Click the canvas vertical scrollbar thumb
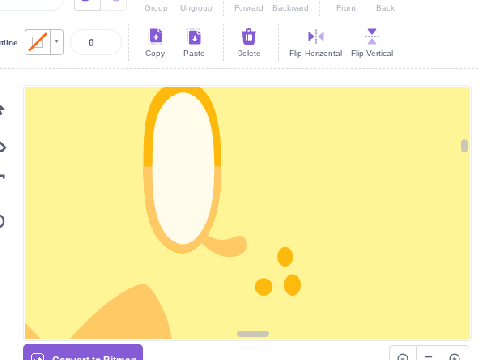The height and width of the screenshot is (360, 480). (x=464, y=146)
